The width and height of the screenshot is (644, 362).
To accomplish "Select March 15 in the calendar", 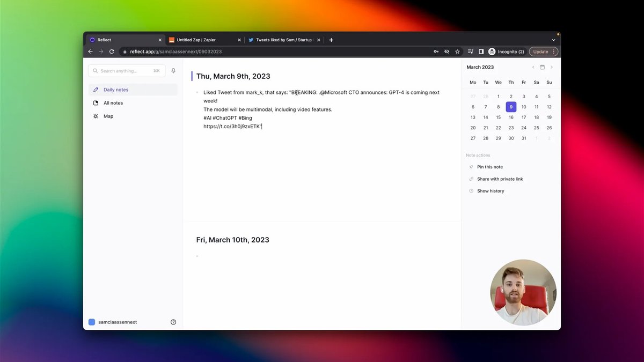I will click(498, 117).
